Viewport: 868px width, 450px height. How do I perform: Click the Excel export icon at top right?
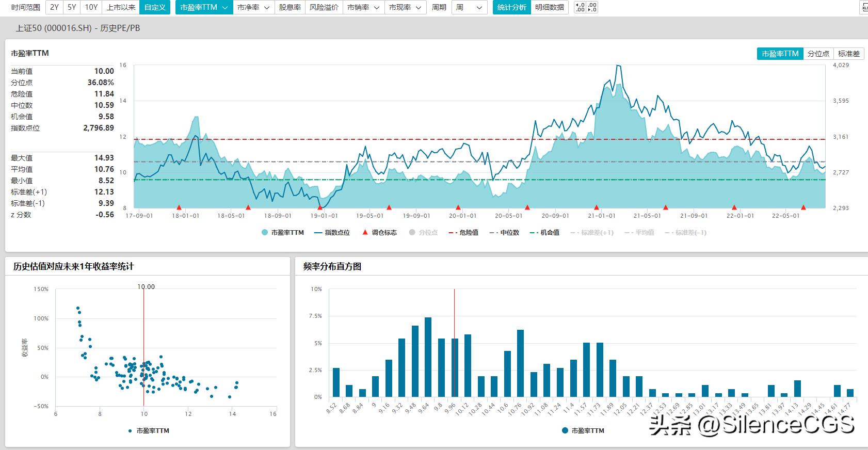(864, 7)
